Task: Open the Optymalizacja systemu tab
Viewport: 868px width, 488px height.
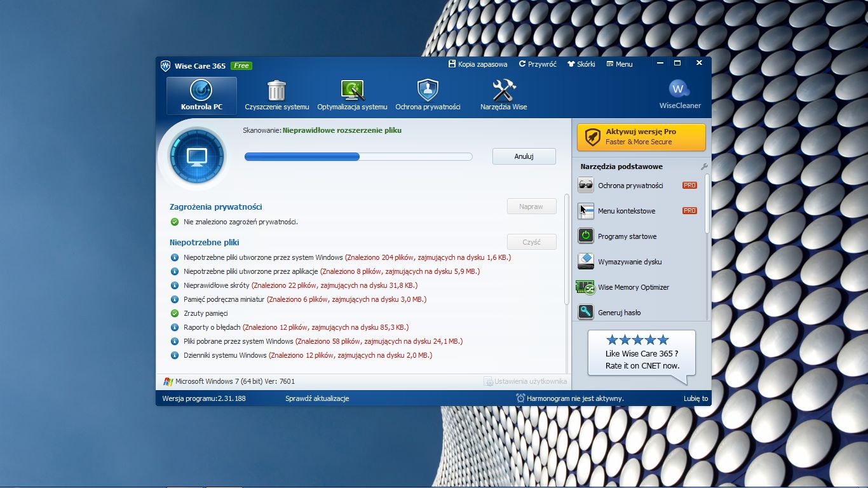Action: (352, 96)
